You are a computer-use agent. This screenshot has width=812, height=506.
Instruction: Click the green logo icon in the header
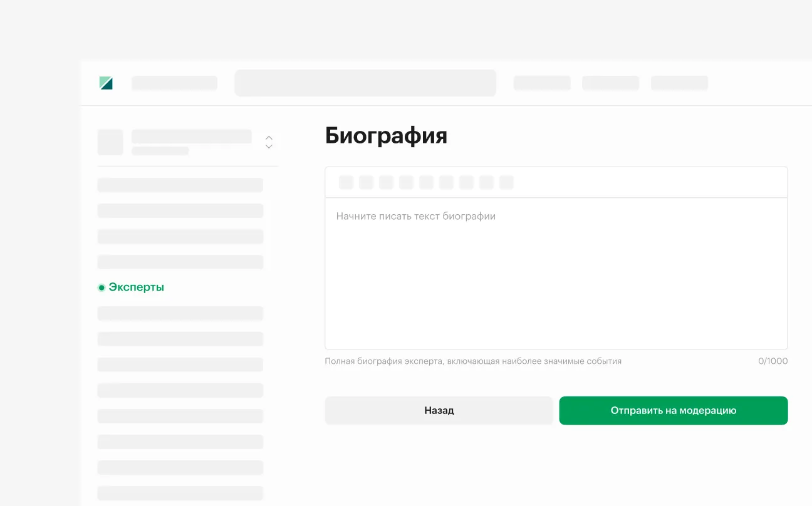coord(106,82)
